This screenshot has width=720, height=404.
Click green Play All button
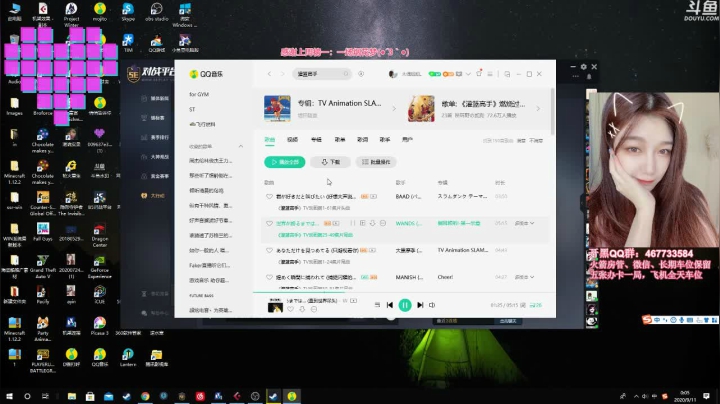pos(285,162)
